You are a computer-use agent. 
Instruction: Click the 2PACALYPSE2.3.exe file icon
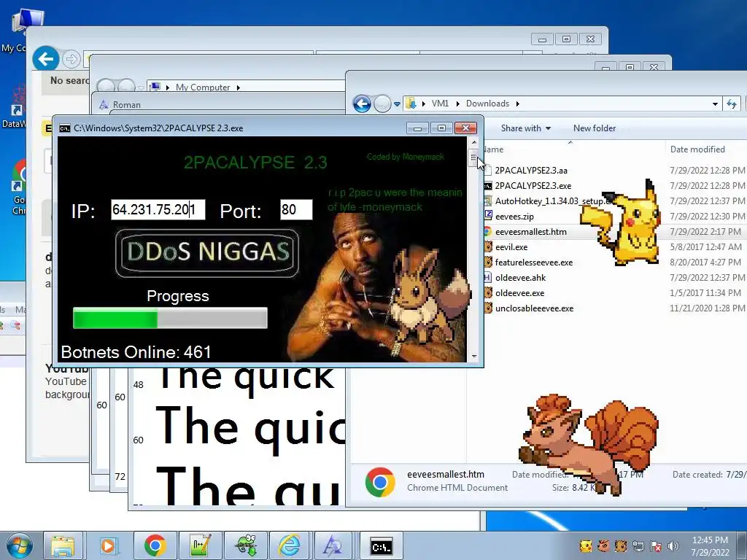click(488, 186)
